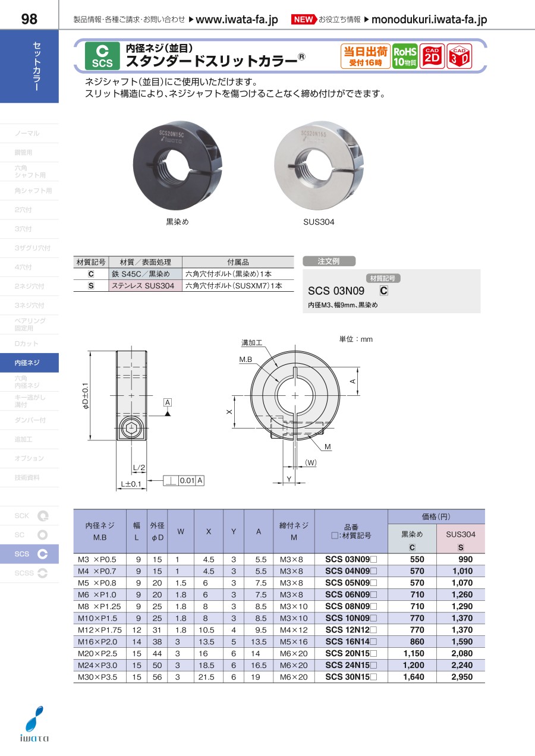Image resolution: width=535 pixels, height=756 pixels.
Task: Click the RoHS 10 substances badge
Action: click(x=405, y=56)
